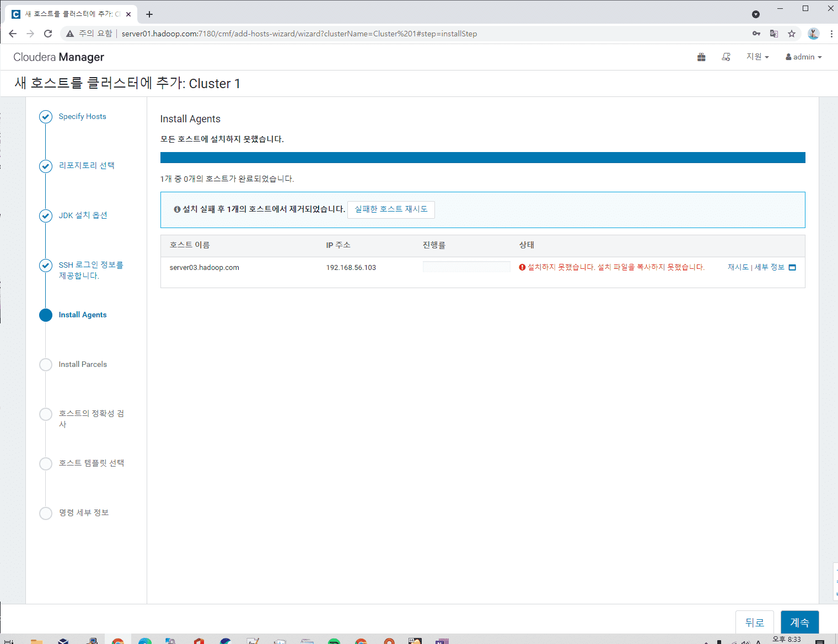Go to the 리포지토리 선택 step
The image size is (838, 644).
coord(87,165)
